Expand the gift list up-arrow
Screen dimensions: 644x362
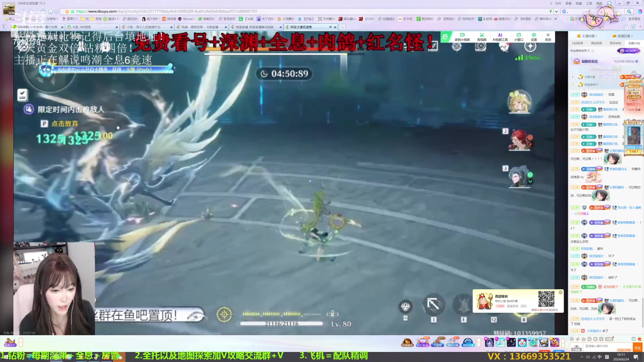(563, 343)
